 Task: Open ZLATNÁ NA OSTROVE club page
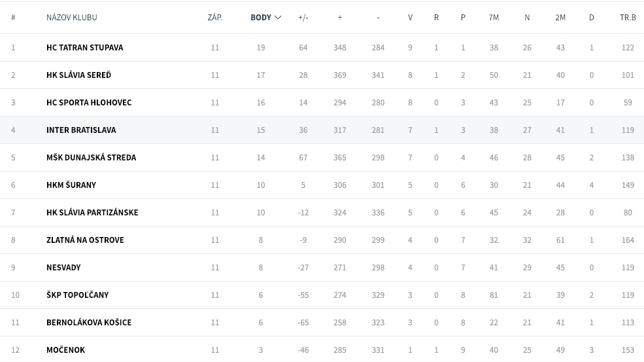[x=85, y=240]
